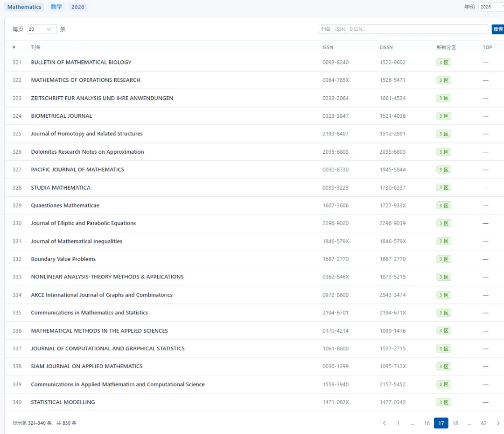Viewport: 504px width, 434px height.
Task: Click the 新锐分区 column header
Action: [446, 47]
